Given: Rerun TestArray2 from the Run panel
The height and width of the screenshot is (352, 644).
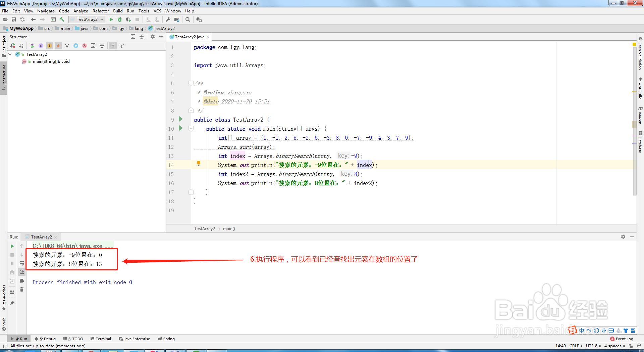Looking at the screenshot, I should [x=12, y=246].
